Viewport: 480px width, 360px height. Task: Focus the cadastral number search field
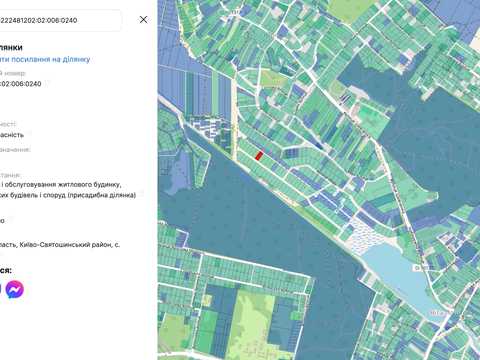(x=60, y=20)
